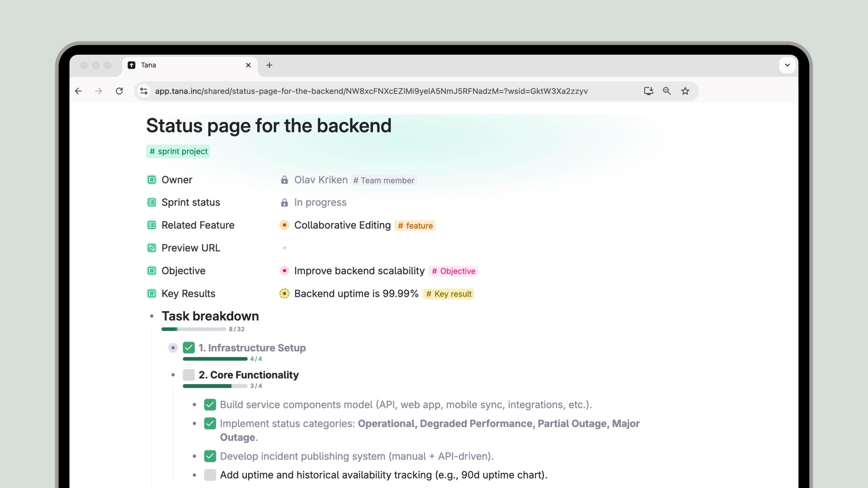Viewport: 868px width, 488px height.
Task: Uncheck Build service components model checkbox
Action: point(210,404)
